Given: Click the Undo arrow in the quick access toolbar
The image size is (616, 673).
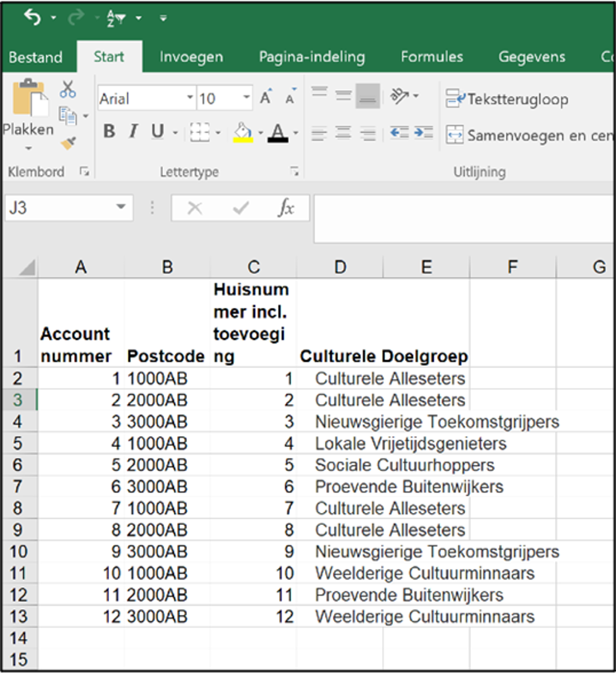Looking at the screenshot, I should tap(32, 17).
